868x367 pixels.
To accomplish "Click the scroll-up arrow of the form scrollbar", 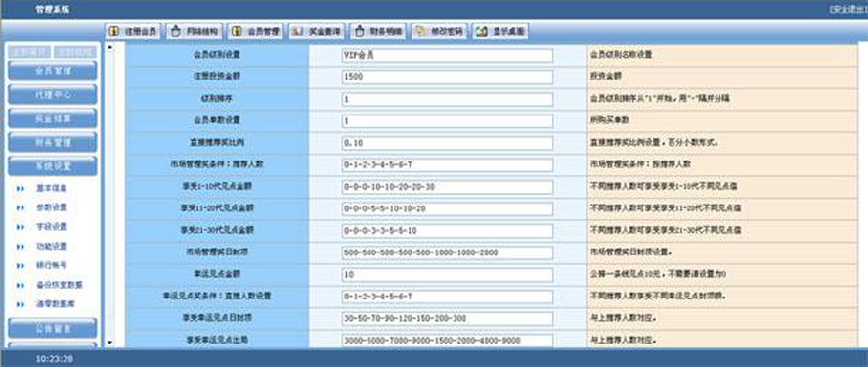I will point(109,48).
